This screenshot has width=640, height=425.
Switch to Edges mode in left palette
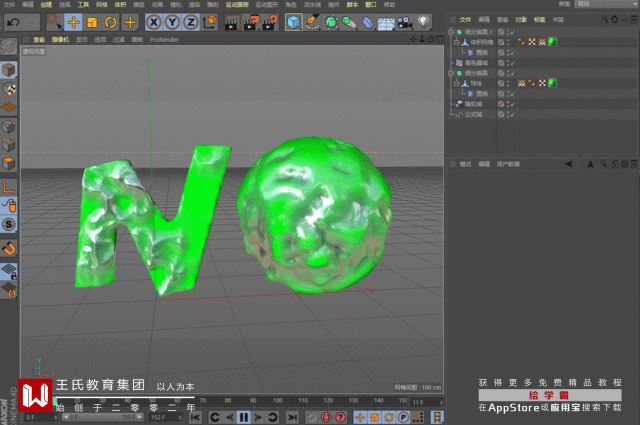(x=9, y=145)
